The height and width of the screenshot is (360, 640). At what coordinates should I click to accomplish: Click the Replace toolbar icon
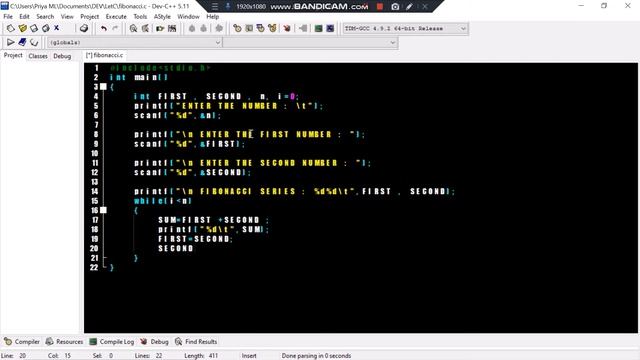(145, 28)
